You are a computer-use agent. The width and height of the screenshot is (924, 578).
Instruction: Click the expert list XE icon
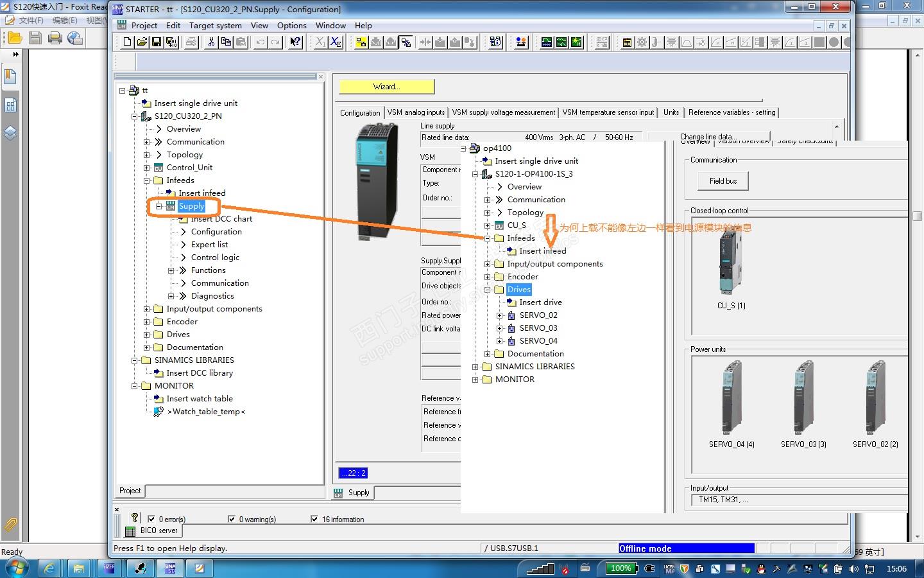coord(336,42)
